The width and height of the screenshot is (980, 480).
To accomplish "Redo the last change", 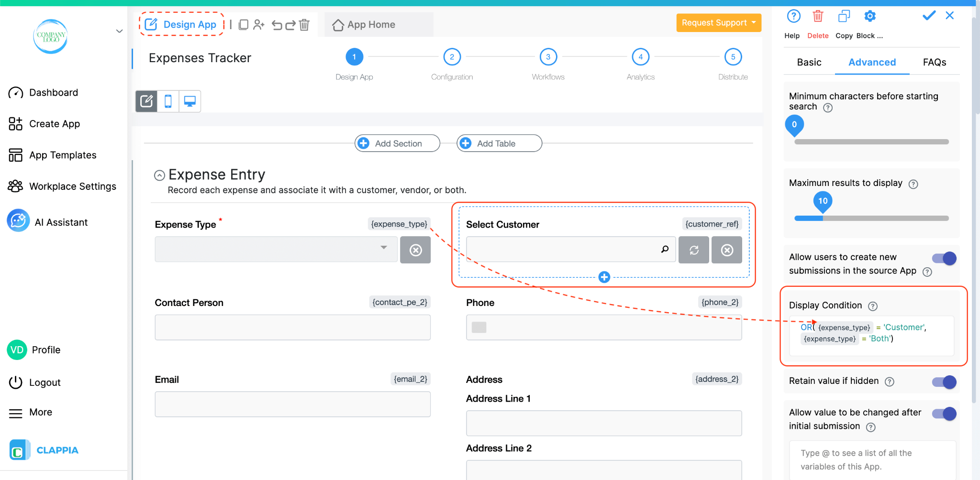I will (x=290, y=25).
